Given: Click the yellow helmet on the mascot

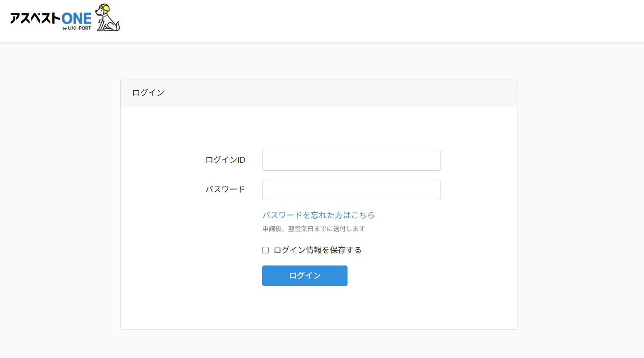Looking at the screenshot, I should pos(104,8).
